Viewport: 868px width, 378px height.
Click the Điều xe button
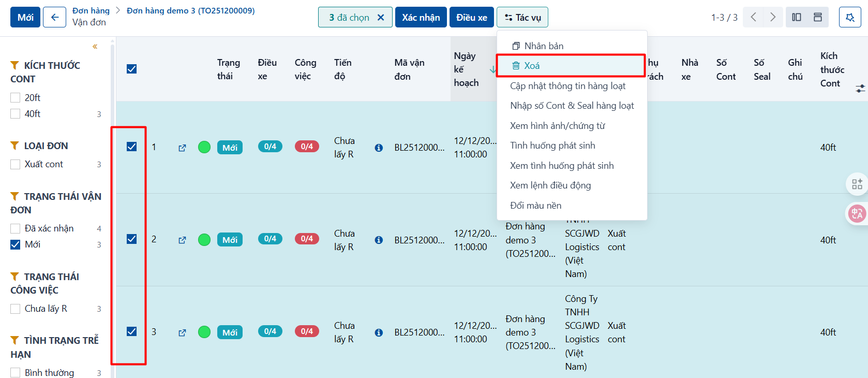(472, 17)
